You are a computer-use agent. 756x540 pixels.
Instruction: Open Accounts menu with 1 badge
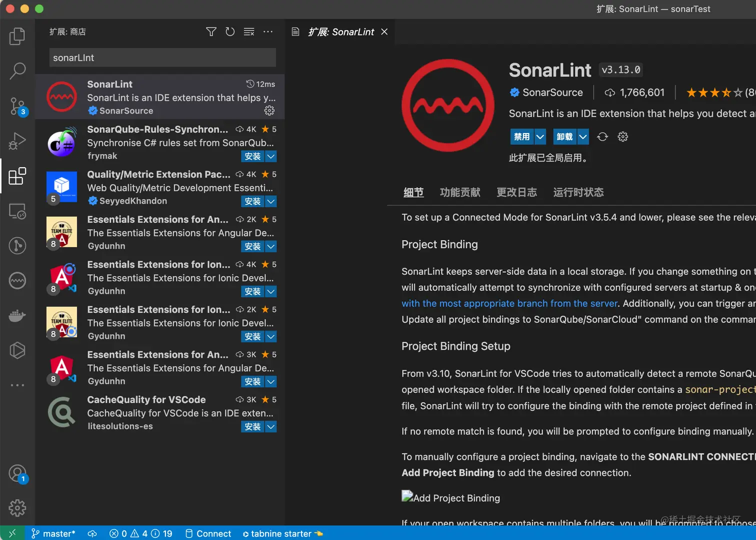[17, 473]
